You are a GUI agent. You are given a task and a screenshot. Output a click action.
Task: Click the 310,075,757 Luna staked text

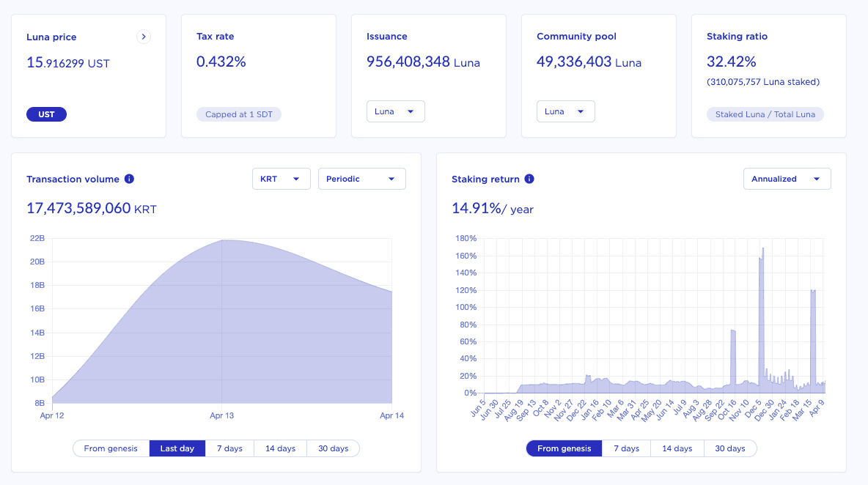[x=763, y=82]
